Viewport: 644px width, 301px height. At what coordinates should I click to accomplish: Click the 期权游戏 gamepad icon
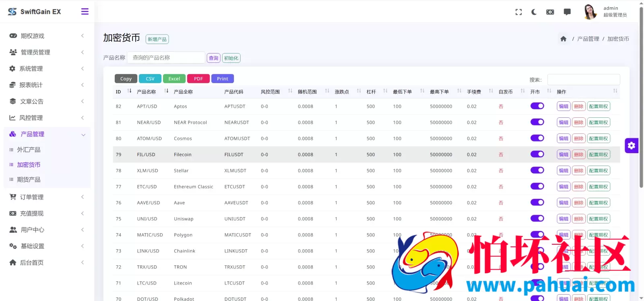(x=13, y=36)
